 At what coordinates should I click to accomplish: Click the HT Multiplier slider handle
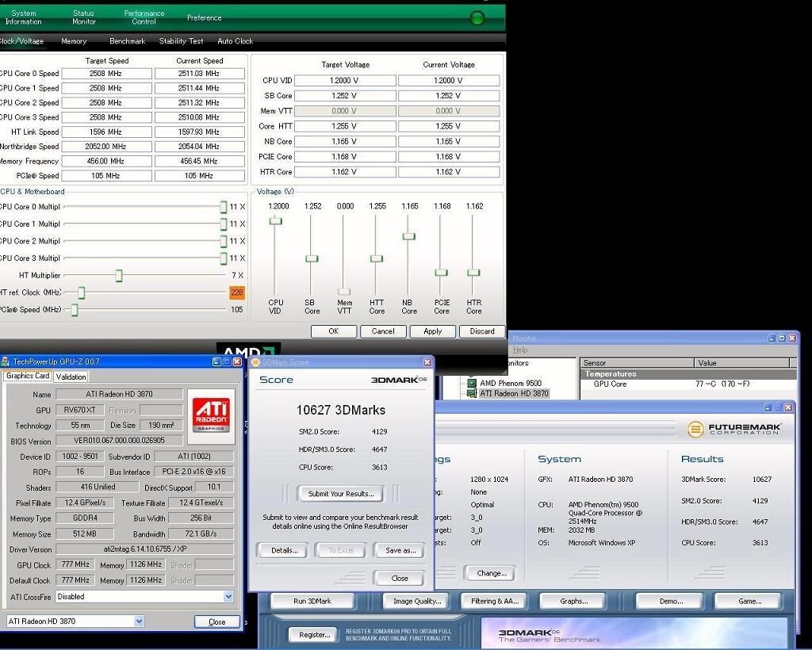(119, 275)
